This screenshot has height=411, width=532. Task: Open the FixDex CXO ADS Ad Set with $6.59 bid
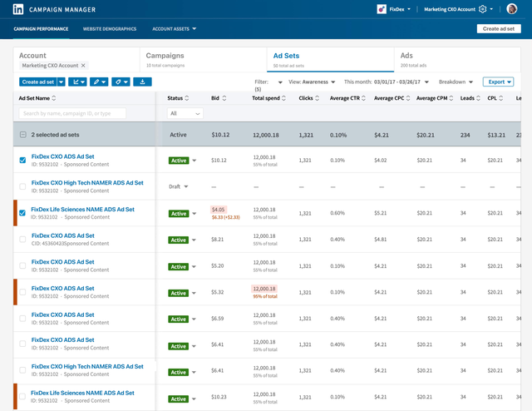pos(63,314)
